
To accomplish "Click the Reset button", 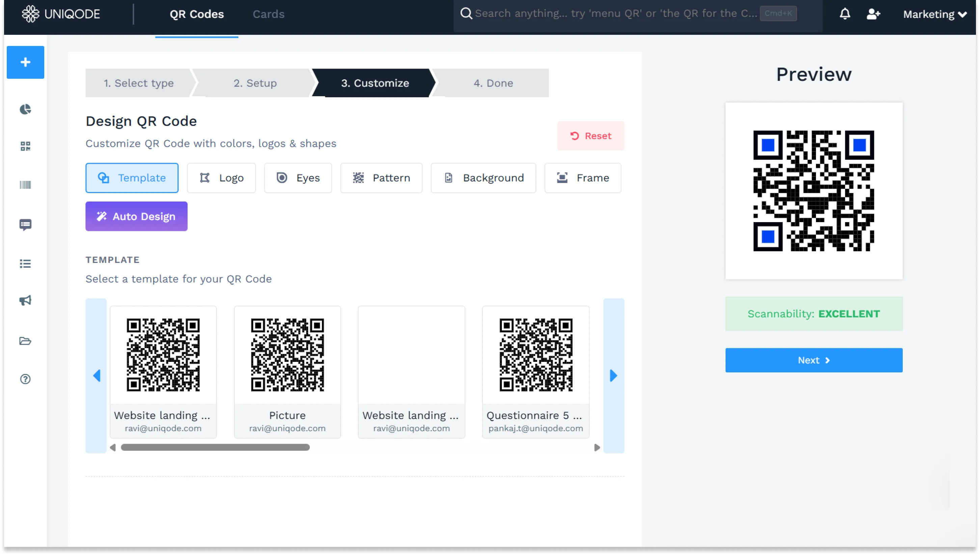I will [590, 136].
